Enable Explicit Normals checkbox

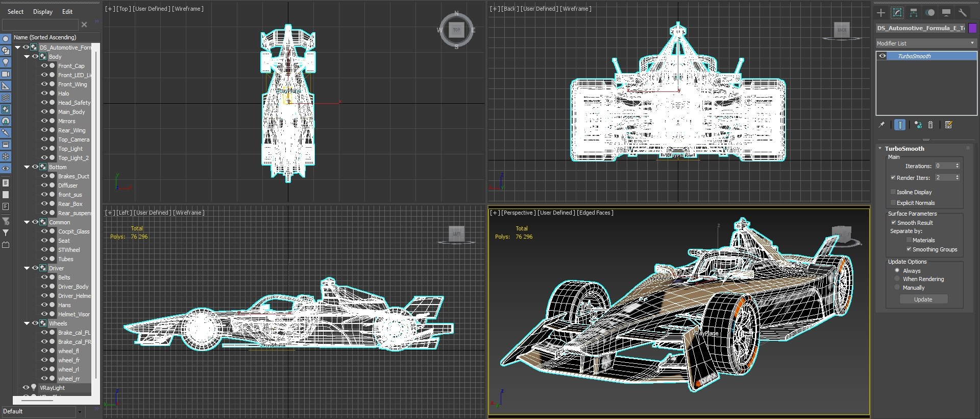[893, 203]
